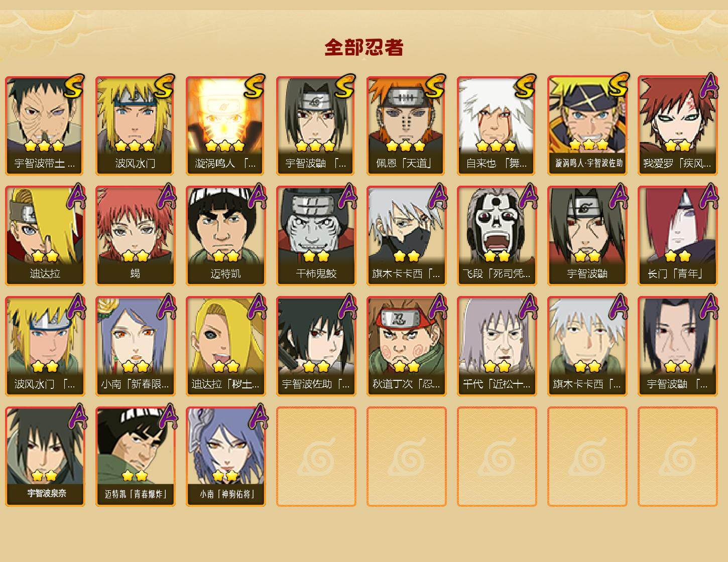Choose the 小南「神驹佑将」card
This screenshot has height=562, width=728.
coord(225,457)
